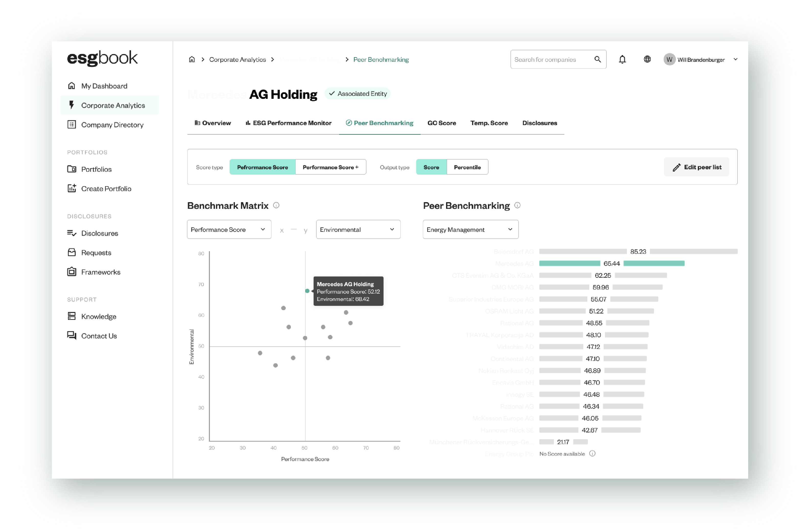
Task: Open the ESG Performance Monitor tab
Action: pyautogui.click(x=288, y=123)
